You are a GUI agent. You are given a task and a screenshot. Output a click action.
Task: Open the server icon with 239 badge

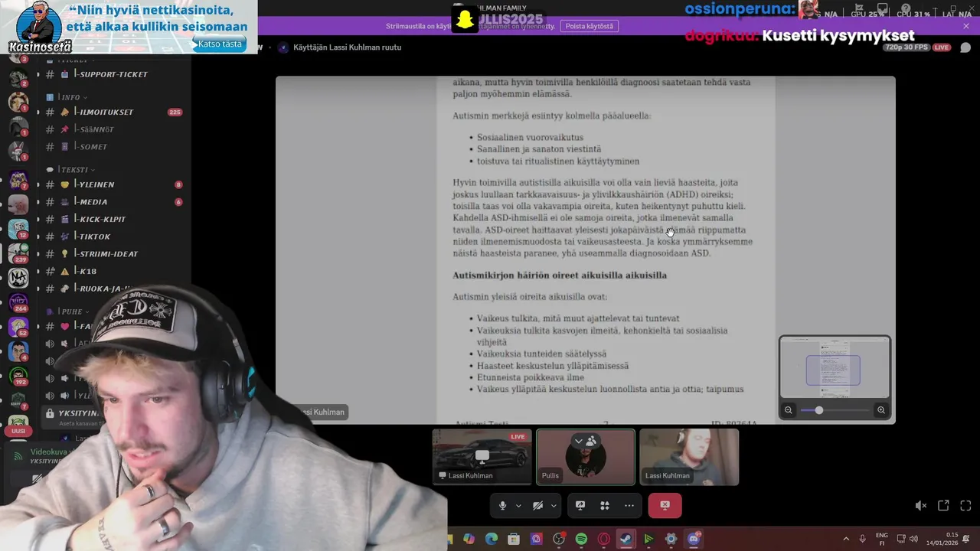coord(18,254)
